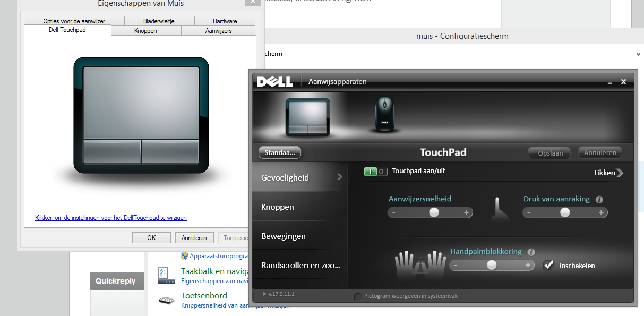Open the Knoppen section in Dell sidebar
644x316 pixels.
pyautogui.click(x=300, y=207)
